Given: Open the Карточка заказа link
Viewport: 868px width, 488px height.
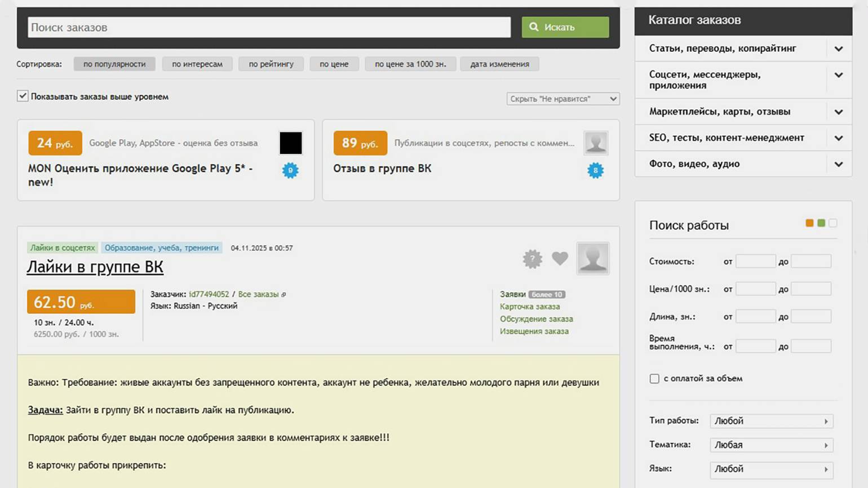Looking at the screenshot, I should 529,307.
